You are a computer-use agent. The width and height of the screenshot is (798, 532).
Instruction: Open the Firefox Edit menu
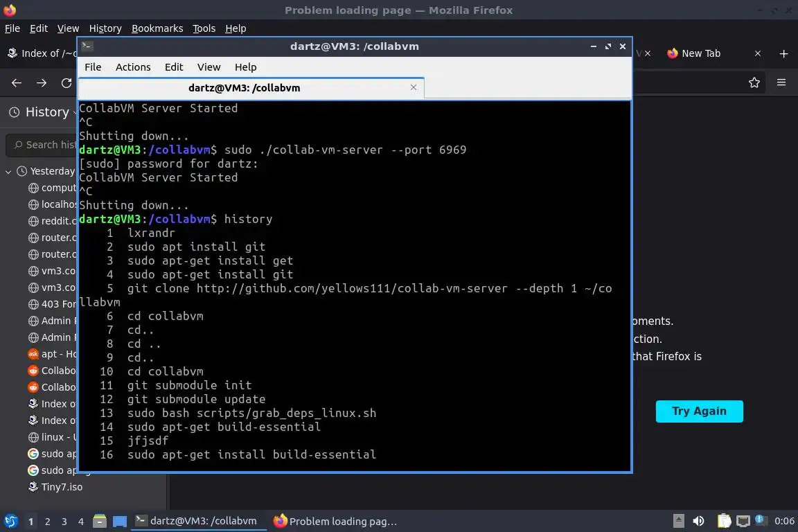click(x=39, y=28)
